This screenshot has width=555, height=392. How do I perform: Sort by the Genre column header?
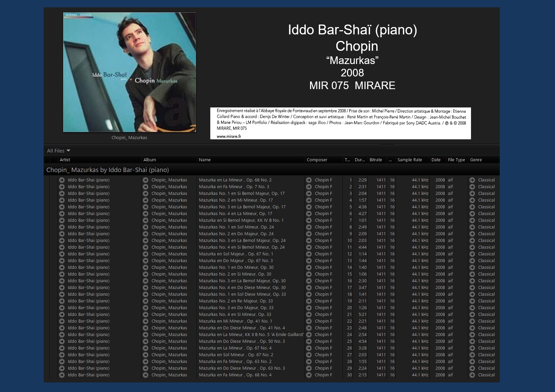[x=476, y=160]
